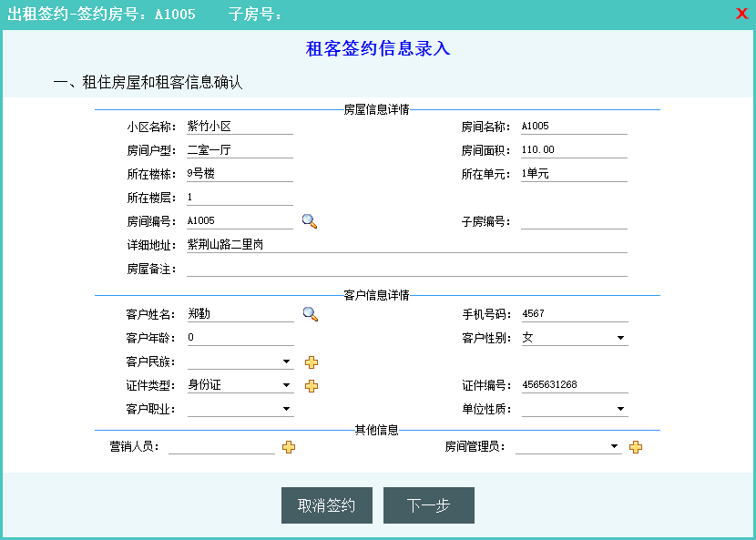756x540 pixels.
Task: Add new option with plus beside 客户民族
Action: click(312, 362)
